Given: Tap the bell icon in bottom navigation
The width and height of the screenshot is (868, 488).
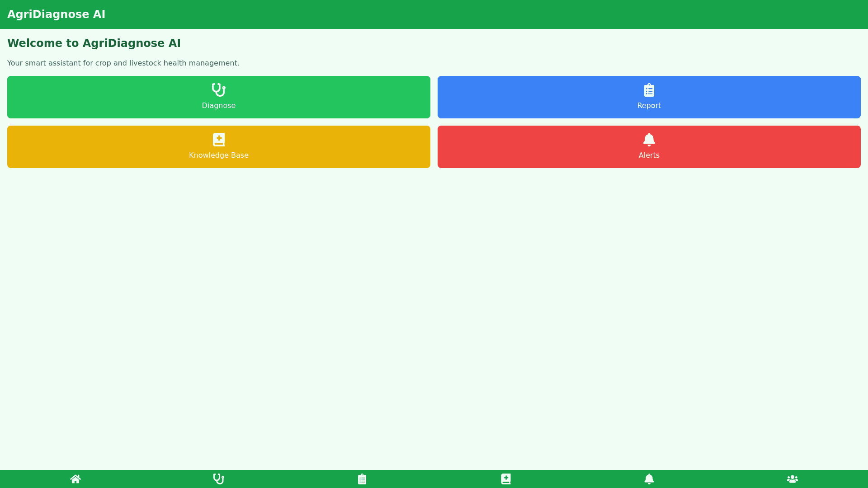Looking at the screenshot, I should pos(649,479).
